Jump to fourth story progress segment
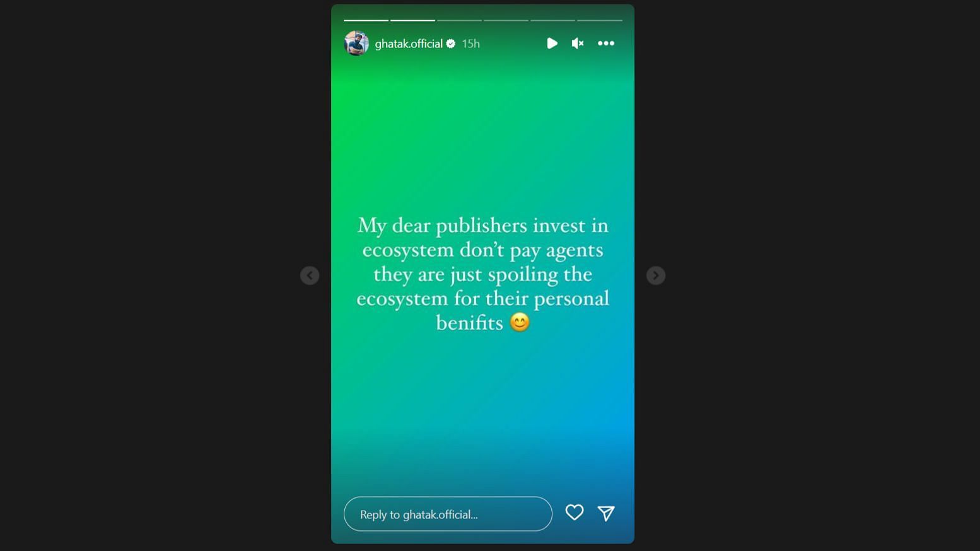The image size is (980, 551). click(506, 20)
